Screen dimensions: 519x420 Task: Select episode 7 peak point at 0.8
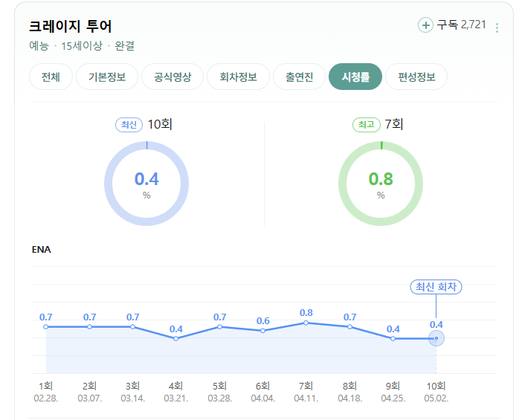(x=306, y=323)
